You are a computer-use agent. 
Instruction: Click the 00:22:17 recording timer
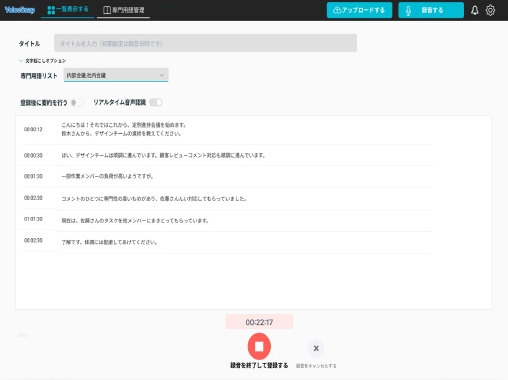(x=259, y=322)
